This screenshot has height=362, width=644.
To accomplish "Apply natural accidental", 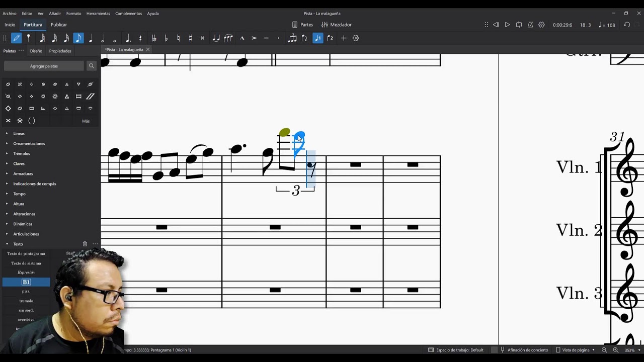I will click(x=178, y=38).
